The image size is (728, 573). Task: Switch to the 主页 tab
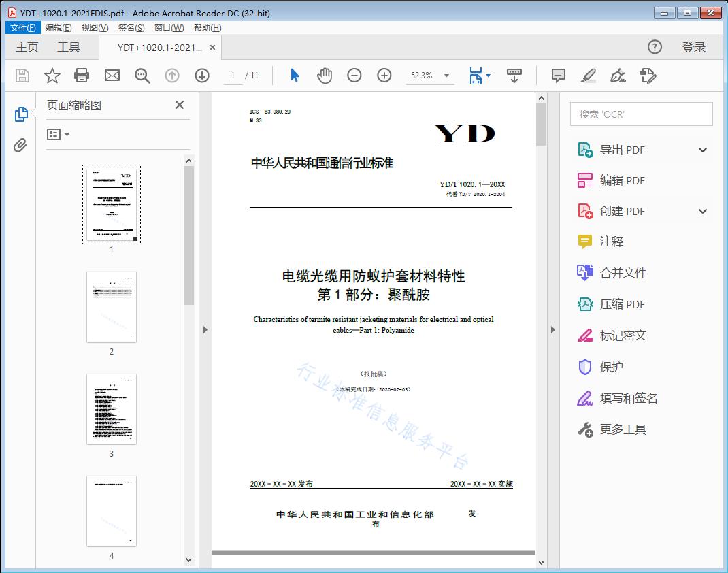(27, 47)
